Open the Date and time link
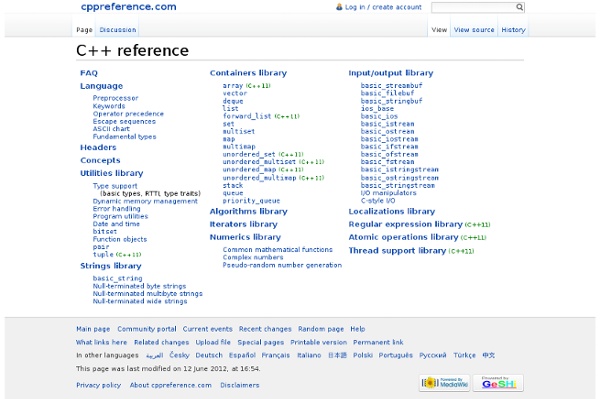Screen dimensions: 600x399 tap(116, 224)
